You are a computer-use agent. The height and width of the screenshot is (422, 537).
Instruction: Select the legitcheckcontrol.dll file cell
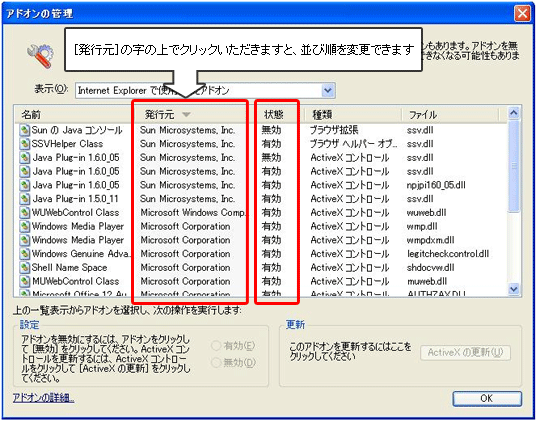click(x=448, y=254)
